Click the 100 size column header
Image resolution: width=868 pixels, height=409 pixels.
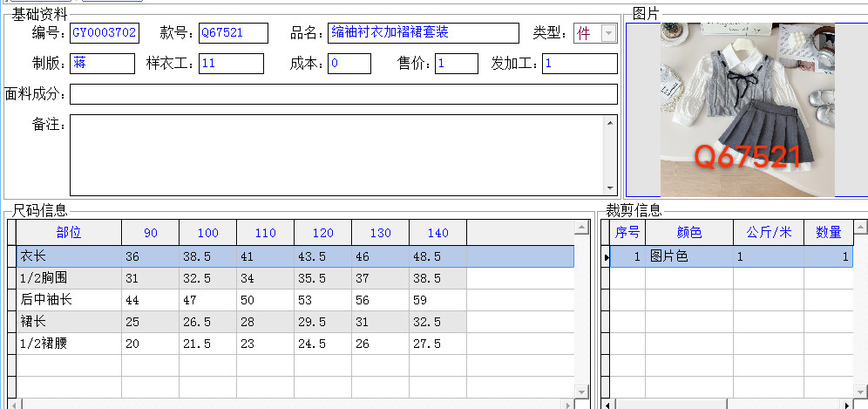(208, 233)
